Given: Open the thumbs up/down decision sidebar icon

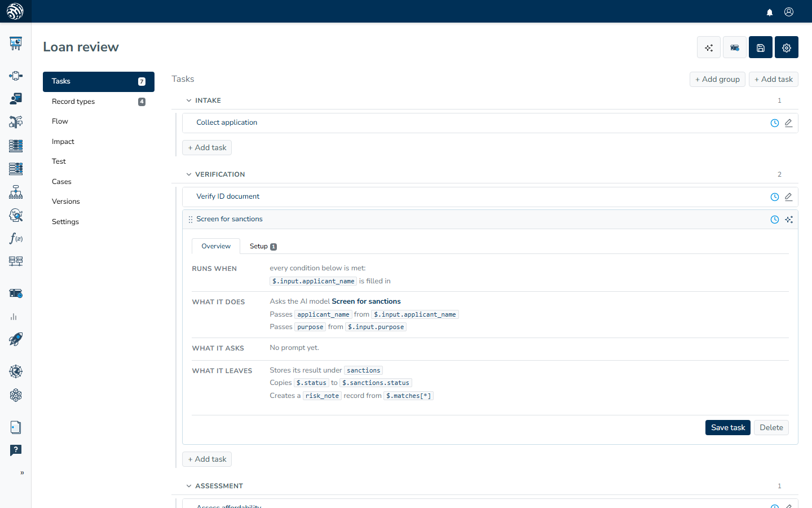Looking at the screenshot, I should click(x=16, y=122).
